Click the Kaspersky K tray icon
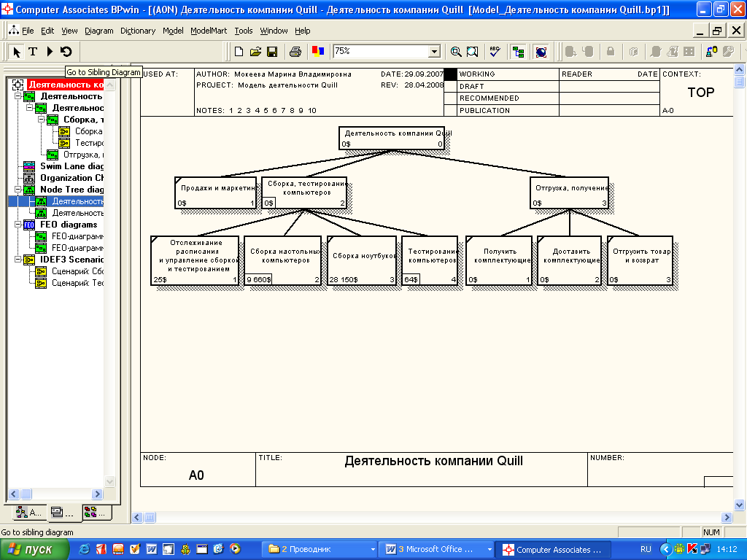This screenshot has height=560, width=747. (x=692, y=550)
